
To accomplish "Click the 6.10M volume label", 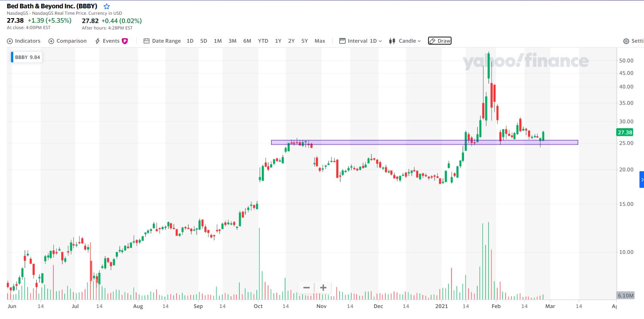I will coord(625,296).
